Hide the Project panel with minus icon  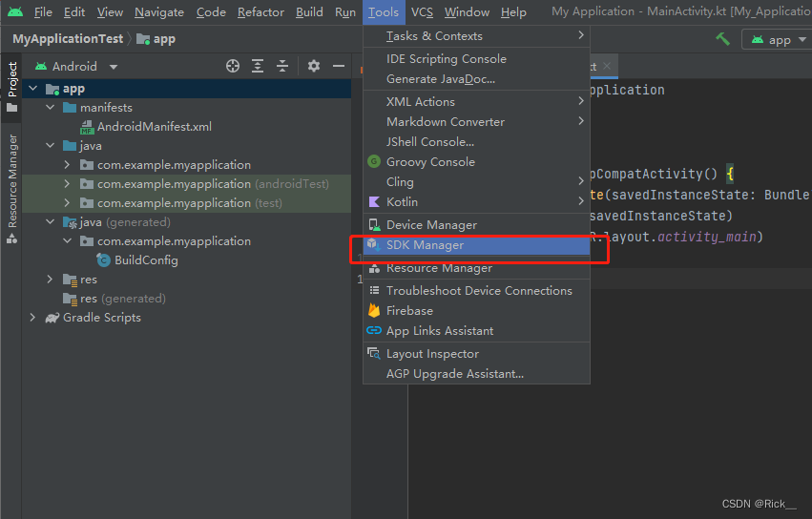click(x=338, y=66)
